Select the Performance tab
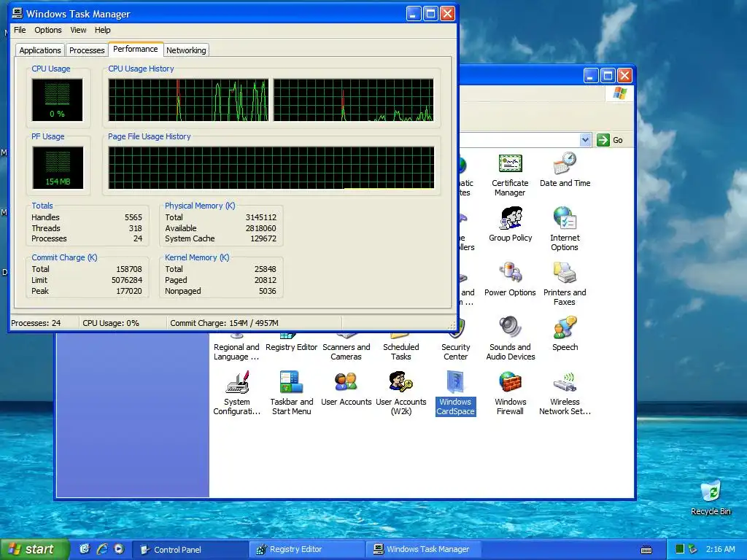Screen dimensions: 747x560 point(135,49)
